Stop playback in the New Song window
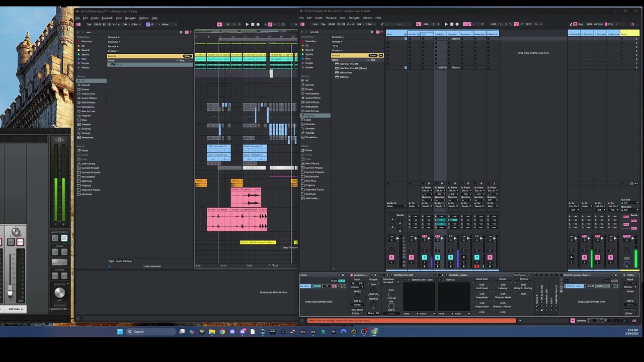This screenshot has width=644, height=362. [x=253, y=24]
